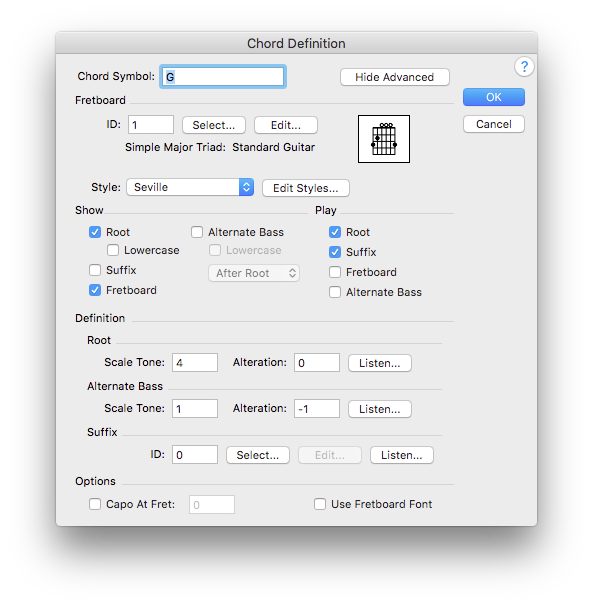Focus the Alternate Bass Alteration field

coord(317,409)
